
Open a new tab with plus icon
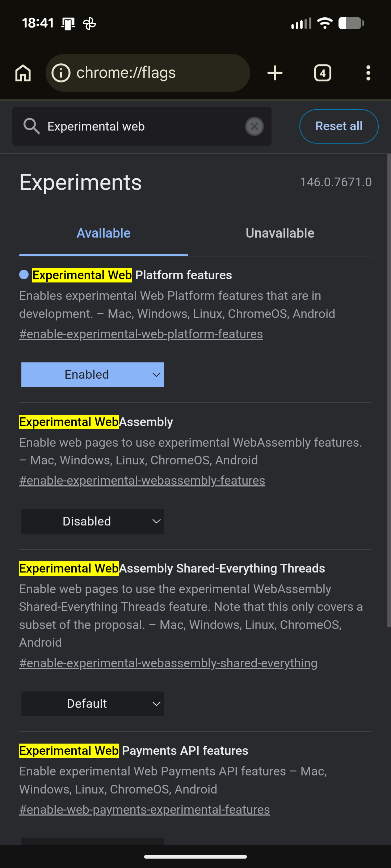pyautogui.click(x=275, y=73)
